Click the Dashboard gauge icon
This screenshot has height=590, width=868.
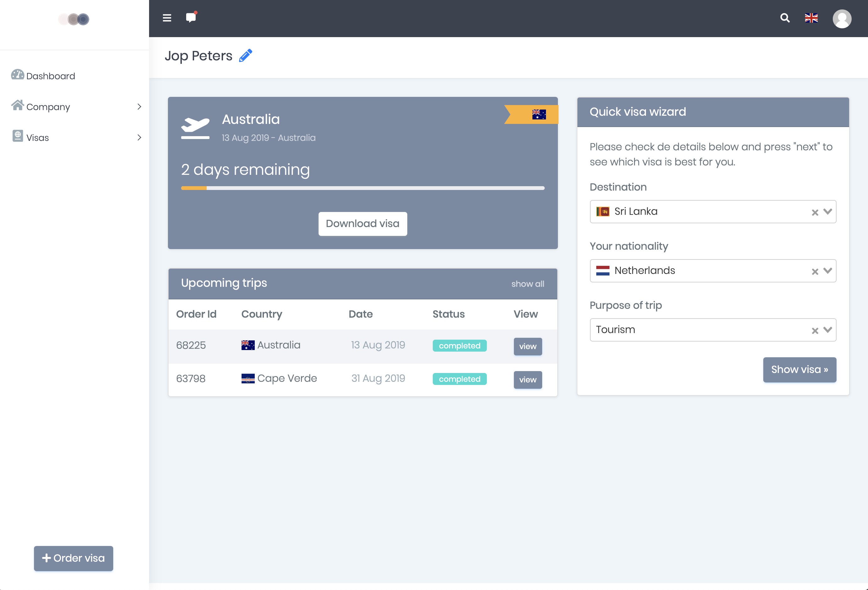pos(18,74)
